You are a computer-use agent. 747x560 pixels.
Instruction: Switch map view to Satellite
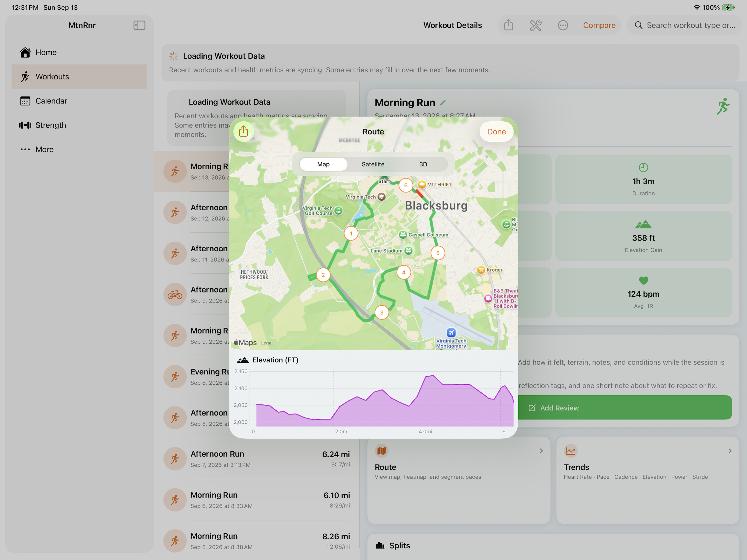pyautogui.click(x=373, y=164)
